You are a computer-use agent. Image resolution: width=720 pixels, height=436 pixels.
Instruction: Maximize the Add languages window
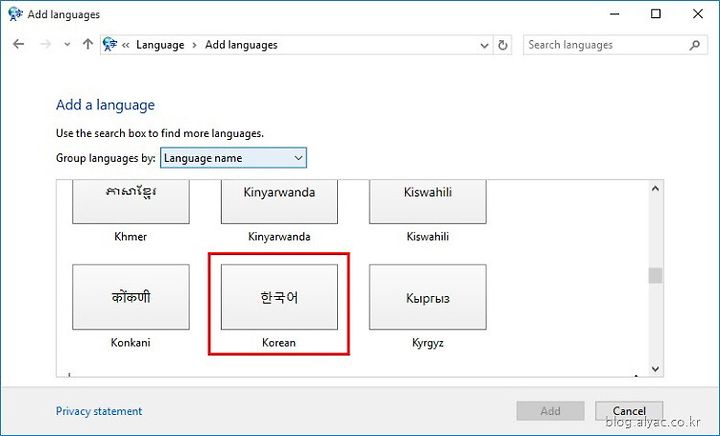tap(656, 14)
